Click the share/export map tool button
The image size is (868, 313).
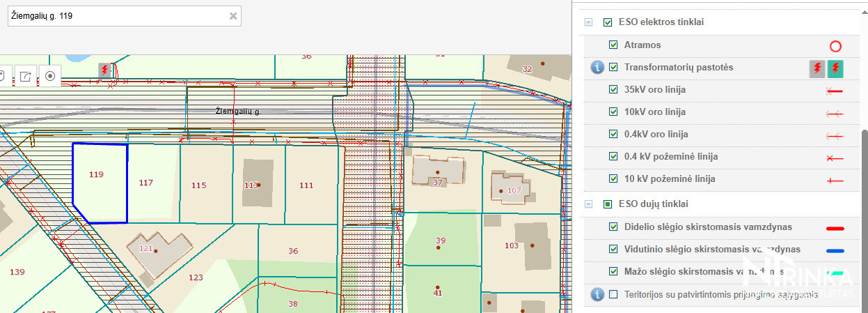coord(26,76)
